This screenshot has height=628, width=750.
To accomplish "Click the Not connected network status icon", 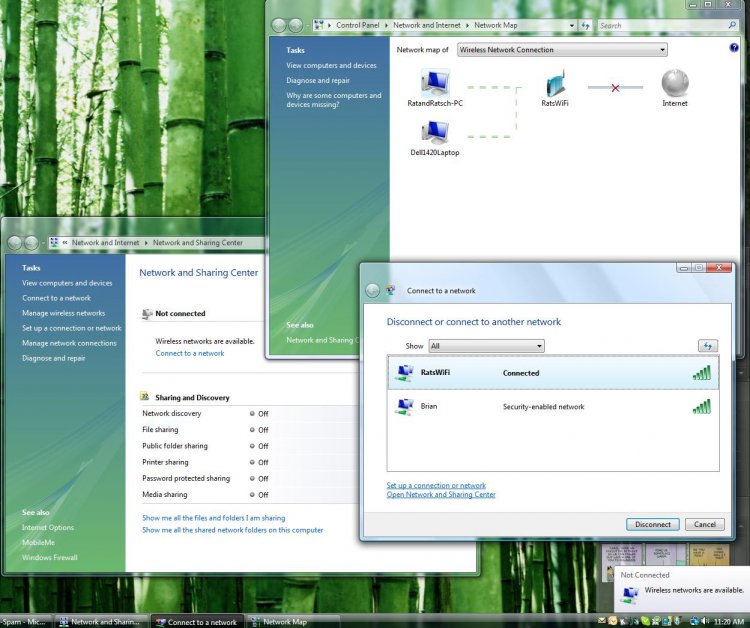I will coord(147,314).
